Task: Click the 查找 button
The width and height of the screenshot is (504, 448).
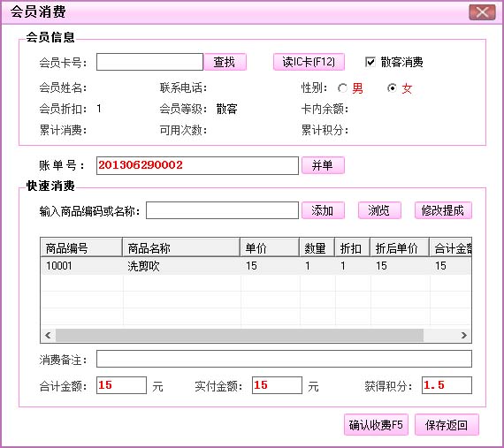Action: [x=225, y=62]
